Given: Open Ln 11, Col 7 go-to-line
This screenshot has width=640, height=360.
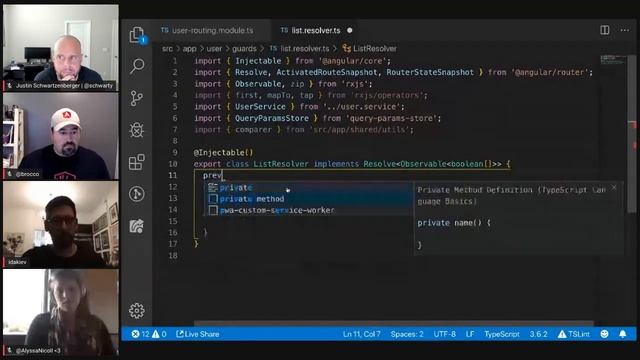Looking at the screenshot, I should [362, 334].
